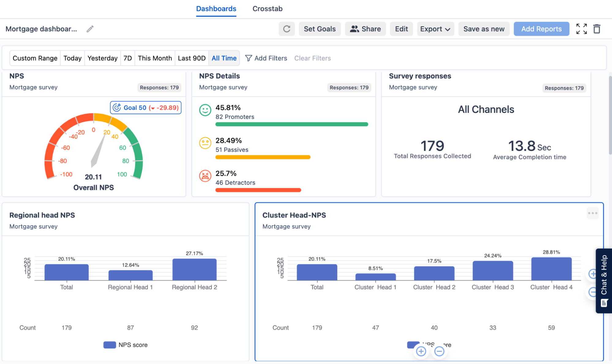Select the All Time filter toggle
Viewport: 612px width, 364px height.
[224, 58]
